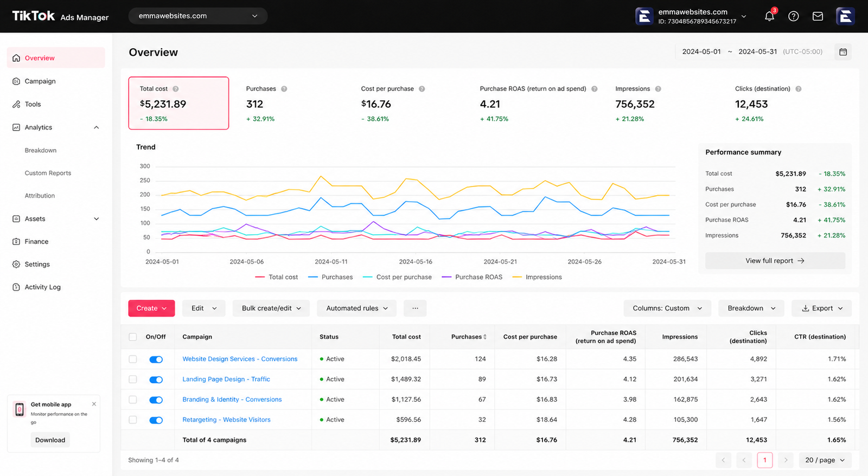Image resolution: width=868 pixels, height=476 pixels.
Task: Open the Automated rules dropdown
Action: (357, 308)
